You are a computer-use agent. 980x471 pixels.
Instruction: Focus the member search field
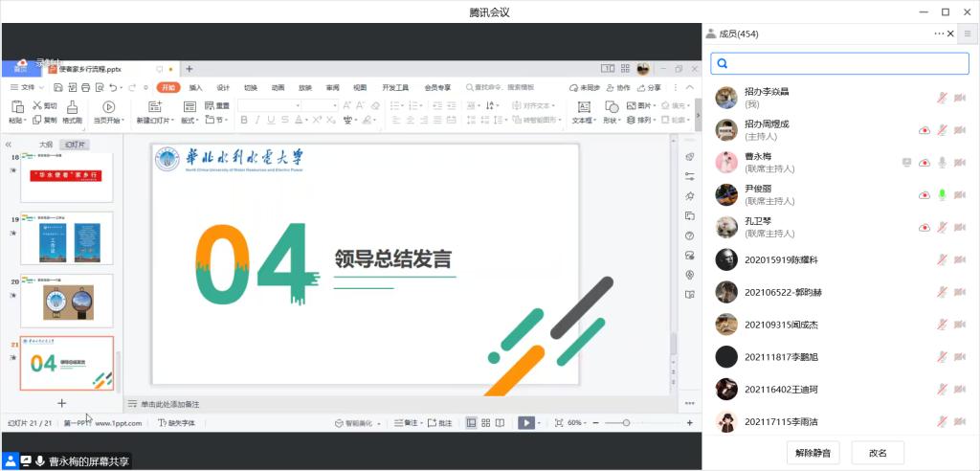click(x=839, y=63)
